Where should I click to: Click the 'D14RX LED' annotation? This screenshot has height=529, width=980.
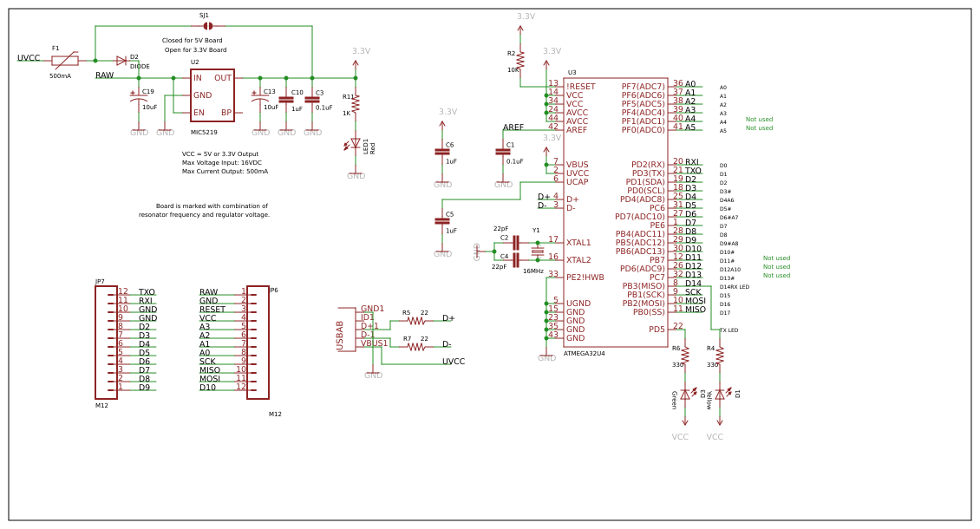(735, 287)
